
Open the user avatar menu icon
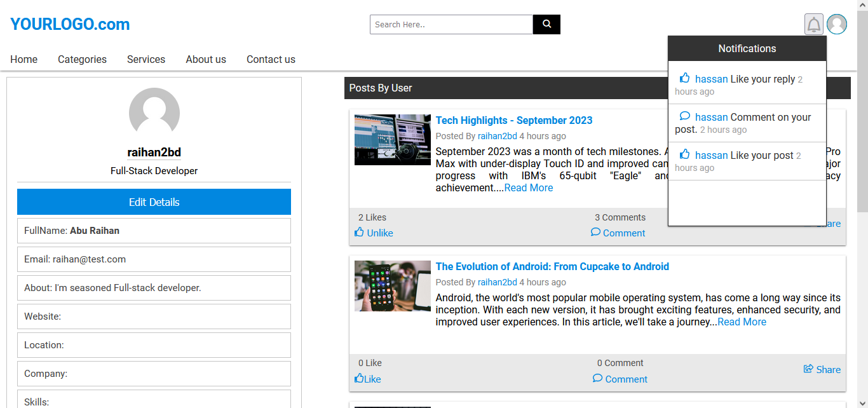click(837, 25)
